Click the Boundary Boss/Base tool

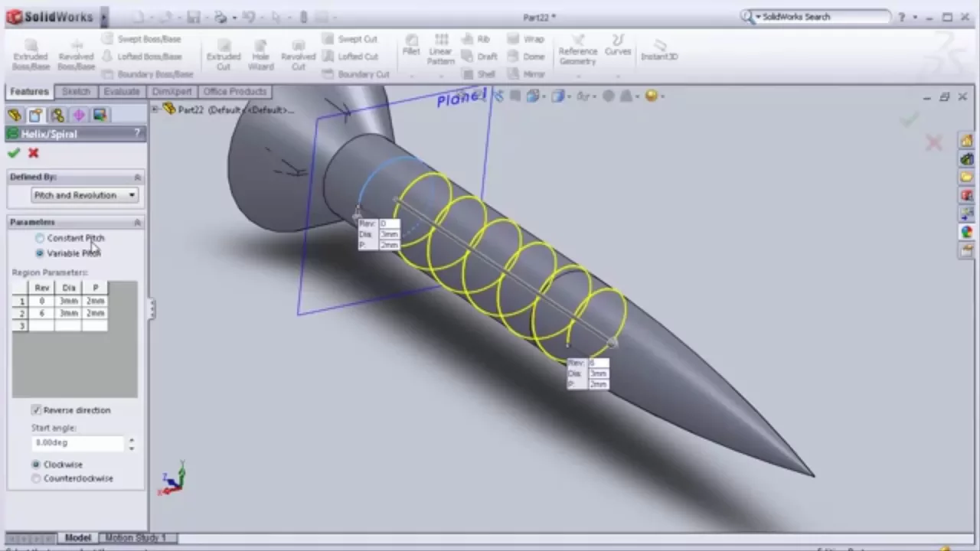[x=147, y=74]
